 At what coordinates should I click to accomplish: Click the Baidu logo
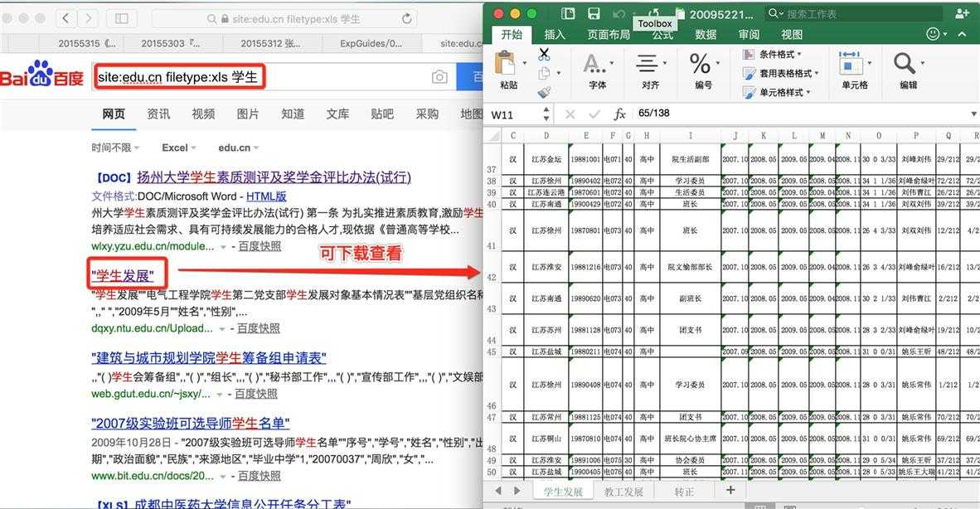pos(42,74)
